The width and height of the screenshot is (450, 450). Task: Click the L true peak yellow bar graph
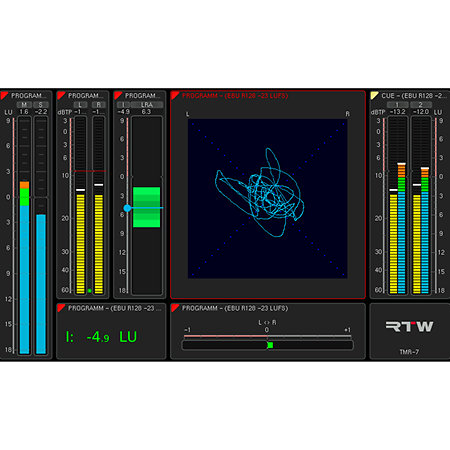click(80, 244)
